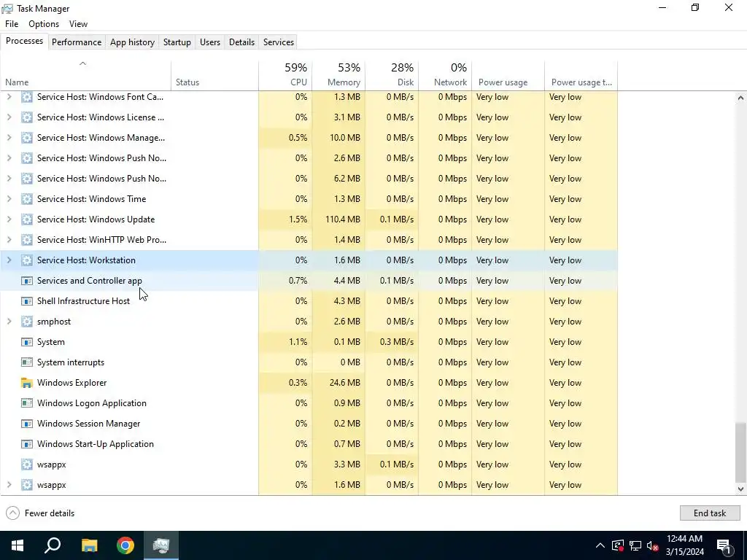Screen dimensions: 747x560
Task: Switch to the Users tab
Action: pos(210,42)
